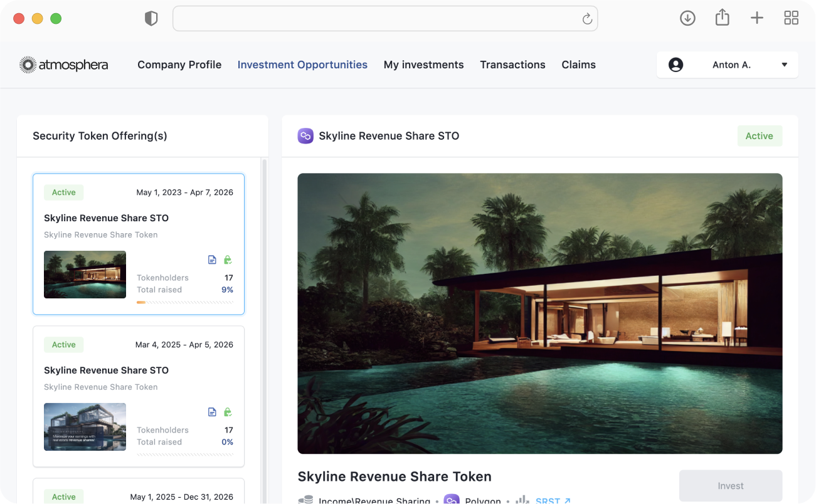Select the card dated Mar 4, 2025 - Apr 5, 2026

point(139,396)
